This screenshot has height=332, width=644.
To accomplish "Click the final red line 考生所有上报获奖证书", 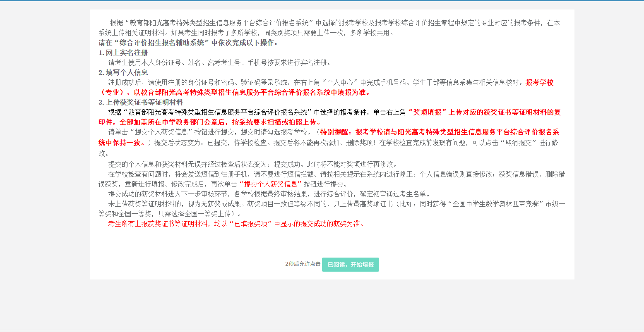I will pos(236,224).
